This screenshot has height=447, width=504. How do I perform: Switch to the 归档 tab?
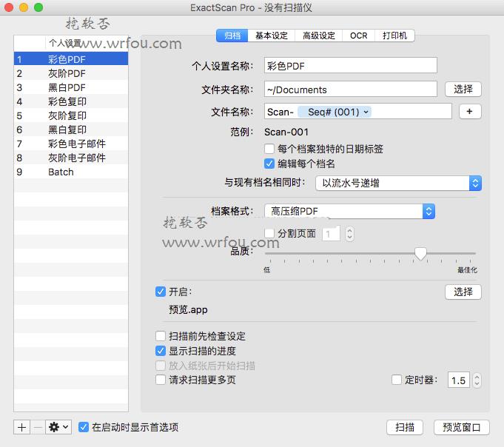click(x=232, y=36)
